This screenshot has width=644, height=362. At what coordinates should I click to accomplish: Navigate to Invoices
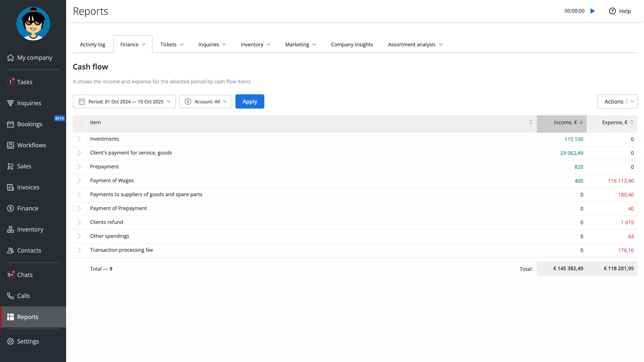[28, 187]
